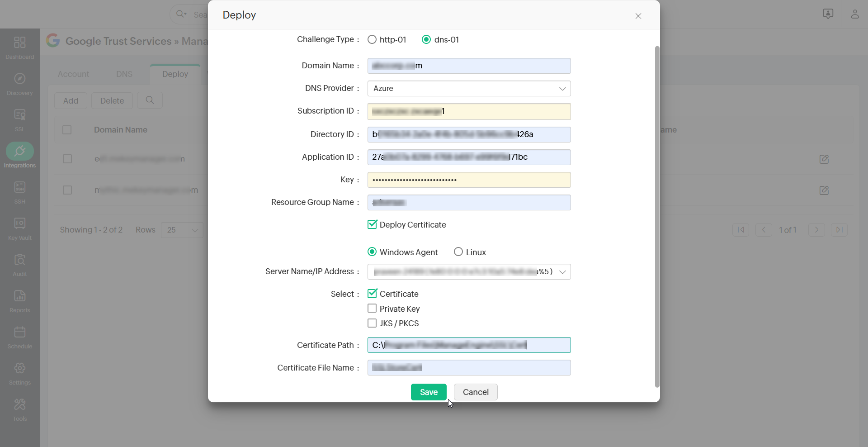
Task: Click the Google Trust Services logo
Action: pyautogui.click(x=53, y=41)
